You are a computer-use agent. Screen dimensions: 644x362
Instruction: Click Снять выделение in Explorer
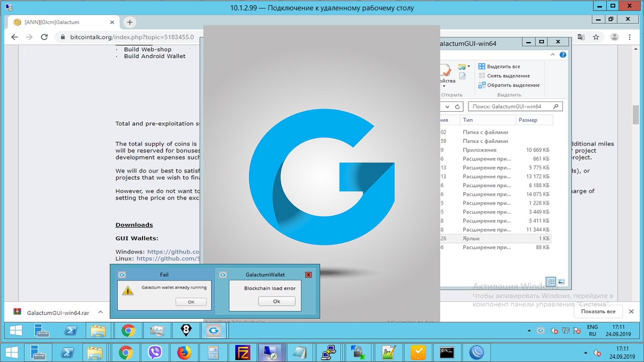[x=504, y=76]
